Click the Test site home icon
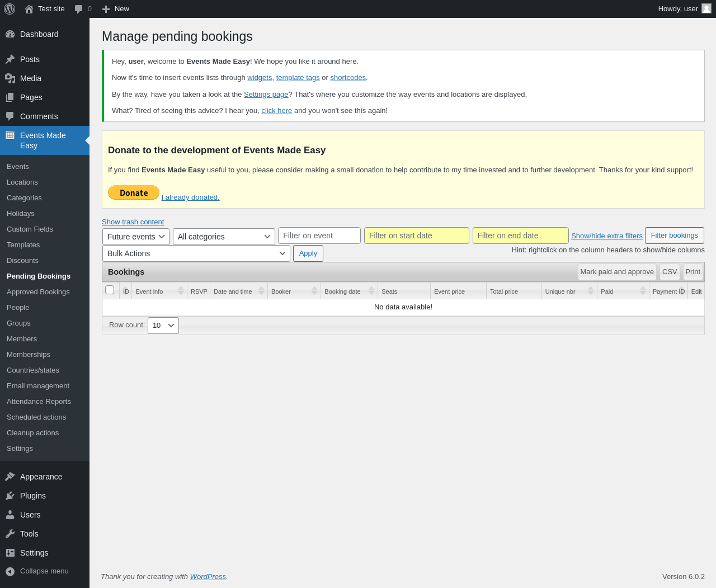The width and height of the screenshot is (716, 588). click(29, 9)
